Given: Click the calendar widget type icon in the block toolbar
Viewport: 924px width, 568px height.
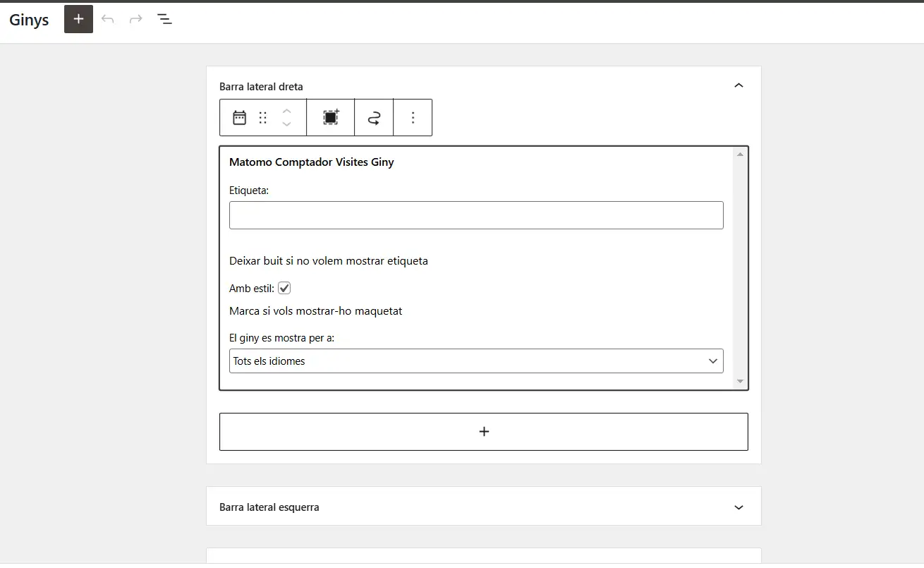Looking at the screenshot, I should coord(240,118).
